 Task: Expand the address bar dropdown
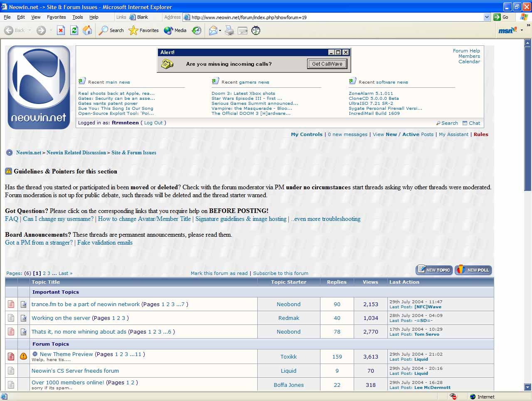(x=487, y=17)
